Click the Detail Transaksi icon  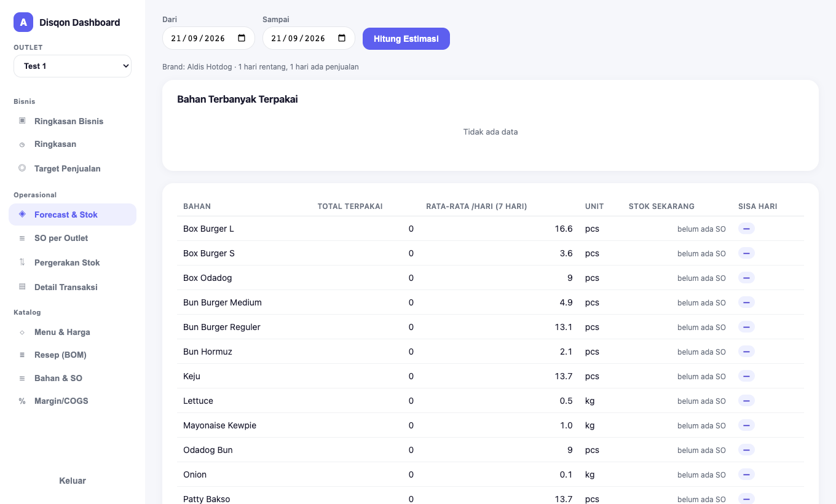tap(22, 286)
